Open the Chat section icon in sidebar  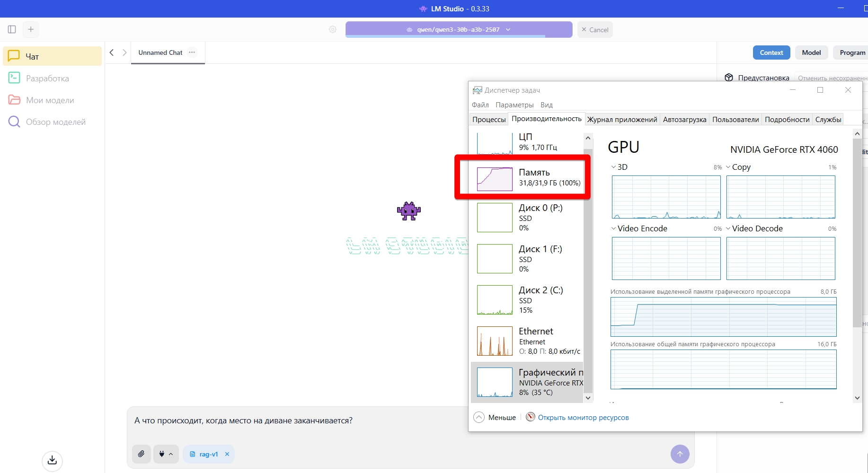(14, 56)
